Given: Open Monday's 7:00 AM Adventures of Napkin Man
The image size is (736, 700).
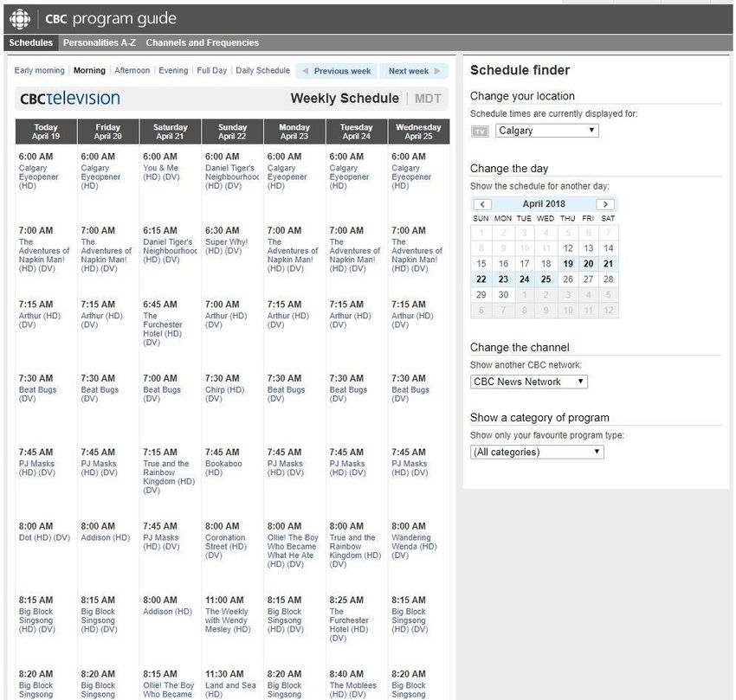Looking at the screenshot, I should 293,255.
